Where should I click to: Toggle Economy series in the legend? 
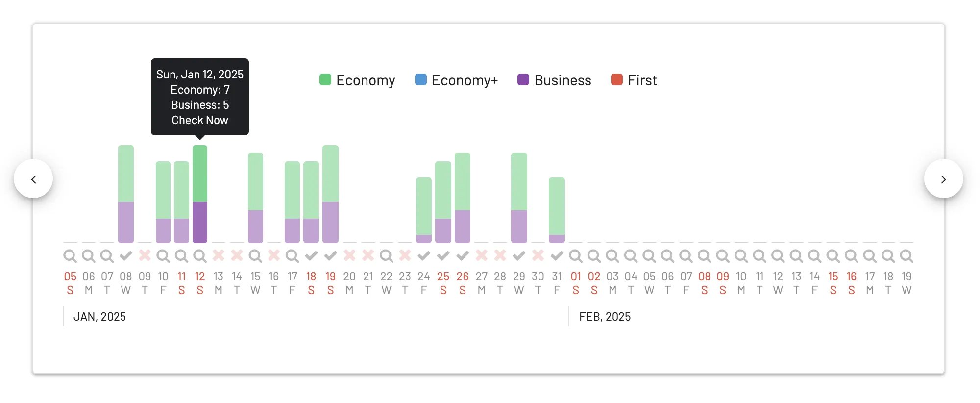point(357,80)
